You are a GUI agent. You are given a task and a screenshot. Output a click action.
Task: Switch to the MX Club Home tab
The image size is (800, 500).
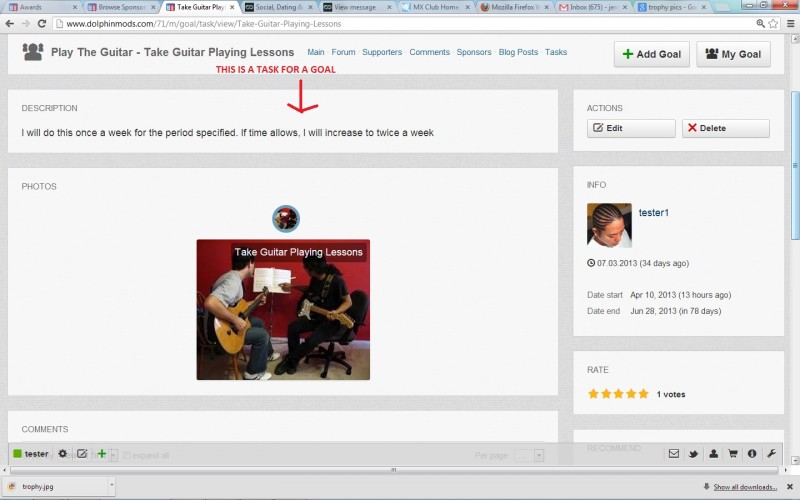436,7
